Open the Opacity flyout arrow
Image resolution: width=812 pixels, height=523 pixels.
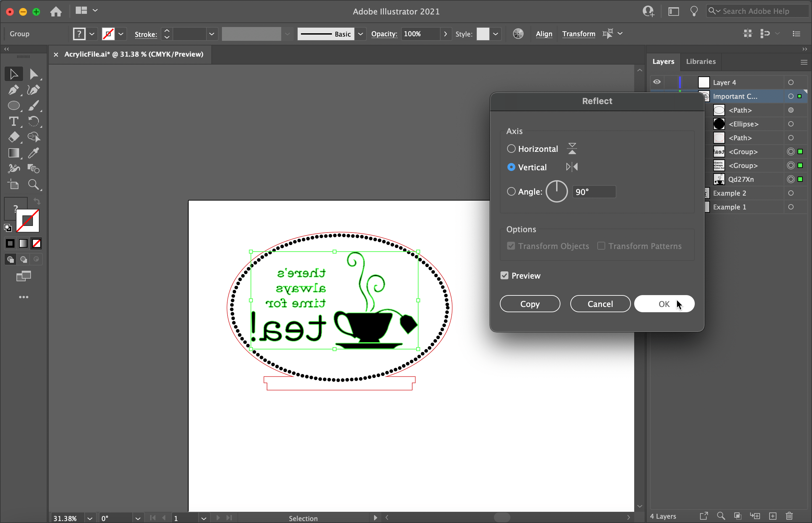click(446, 34)
